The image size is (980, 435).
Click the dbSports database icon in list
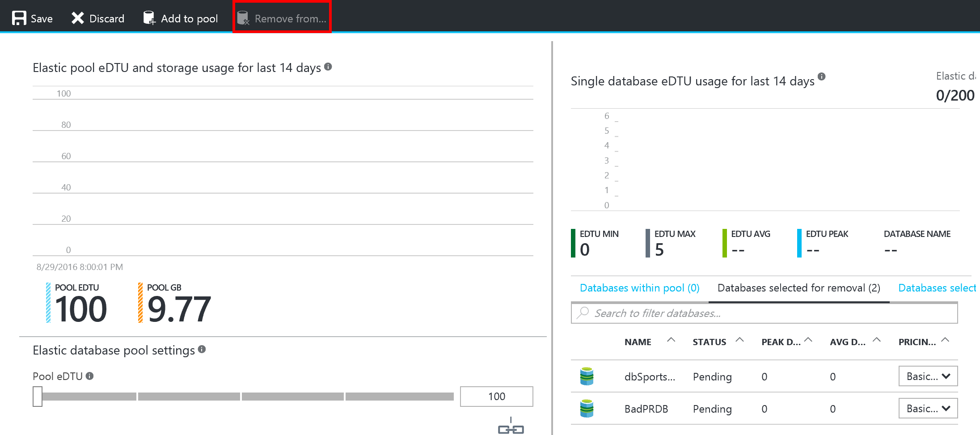pos(587,376)
